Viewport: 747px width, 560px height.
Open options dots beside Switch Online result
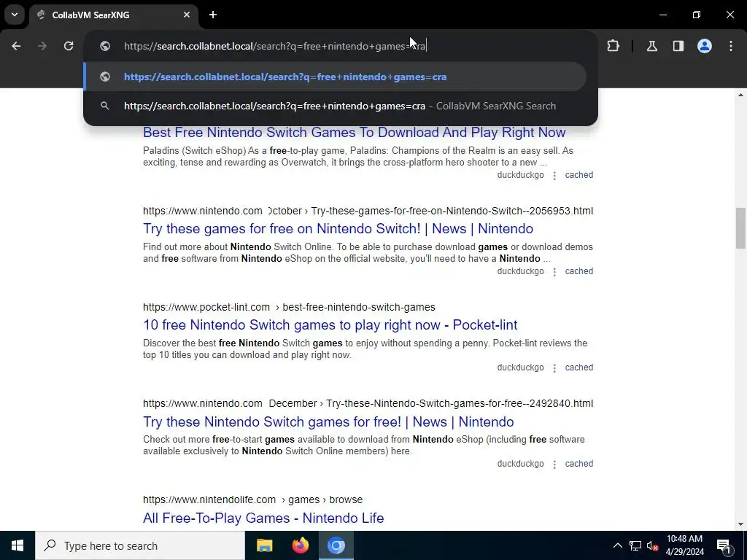[554, 272]
